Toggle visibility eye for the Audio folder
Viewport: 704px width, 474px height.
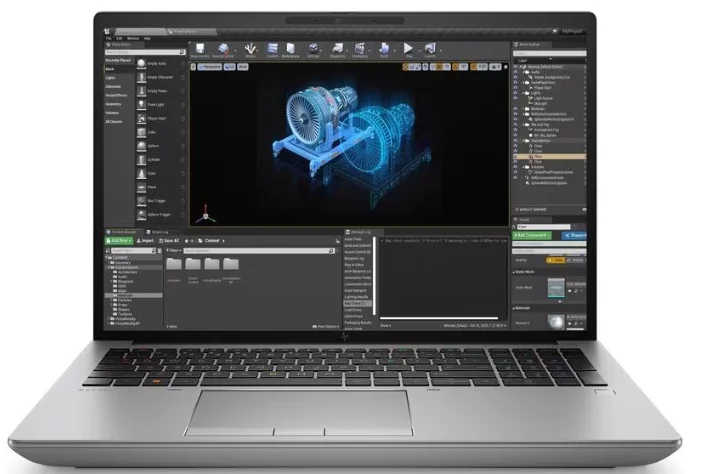515,71
